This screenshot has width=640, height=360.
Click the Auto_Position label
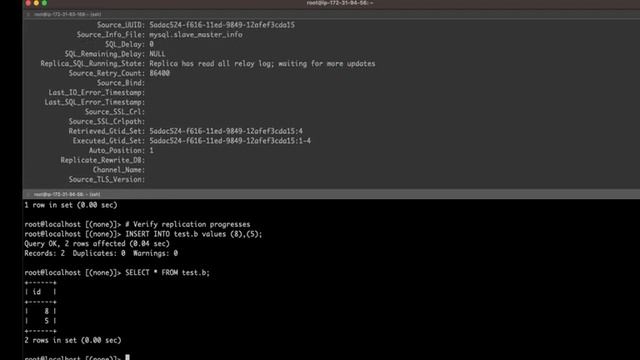[x=117, y=151]
